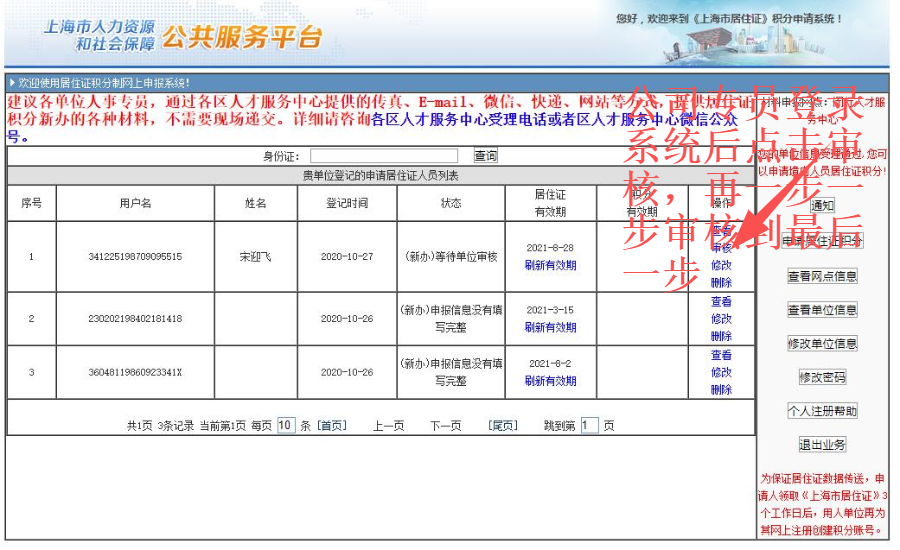Open the 通知 button

(x=823, y=205)
